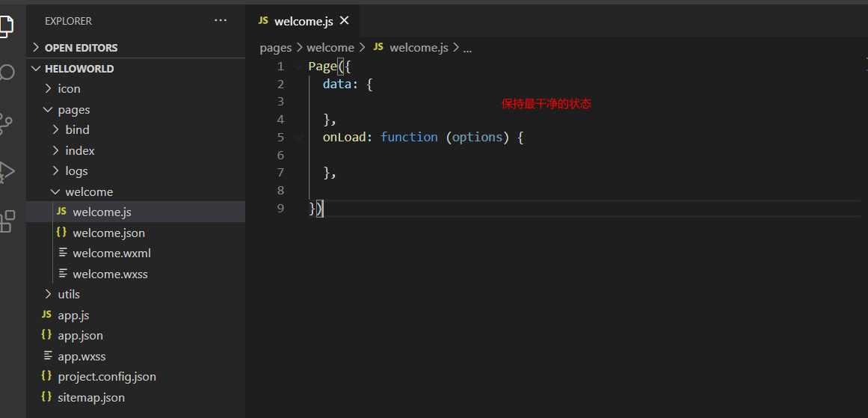Click line number 9 in the gutter
This screenshot has height=418, width=868.
(280, 208)
